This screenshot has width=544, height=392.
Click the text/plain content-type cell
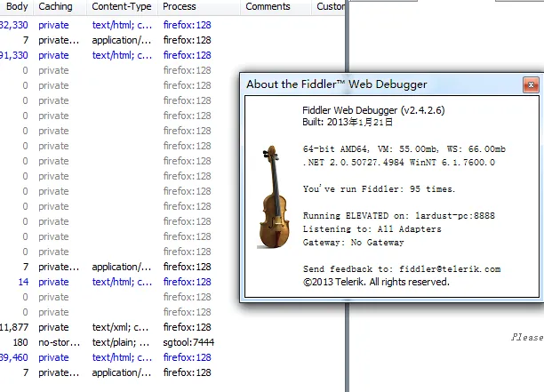click(120, 342)
